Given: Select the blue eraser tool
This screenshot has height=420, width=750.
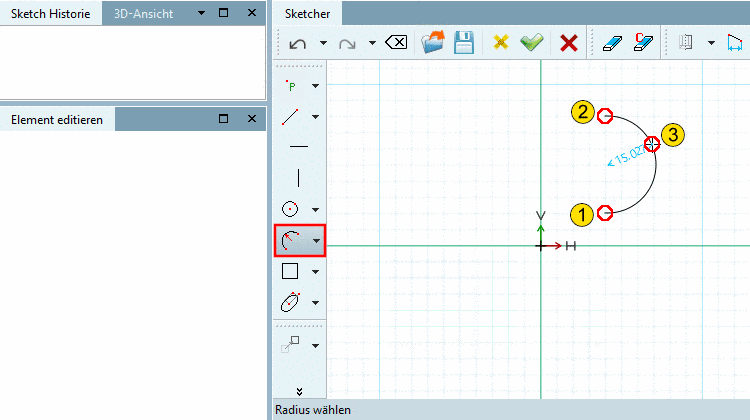Looking at the screenshot, I should coord(613,44).
